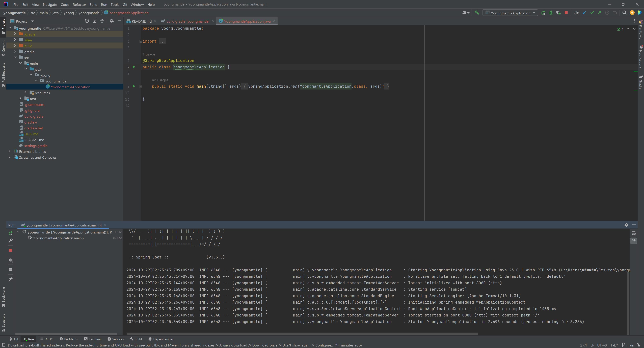Toggle show console eye icon
The height and width of the screenshot is (348, 644).
click(11, 260)
